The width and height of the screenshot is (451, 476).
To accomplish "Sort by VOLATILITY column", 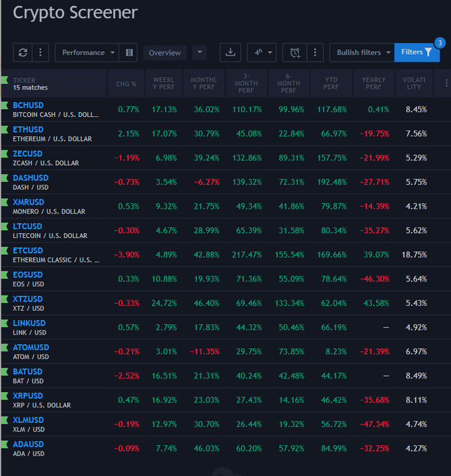I will [x=414, y=83].
